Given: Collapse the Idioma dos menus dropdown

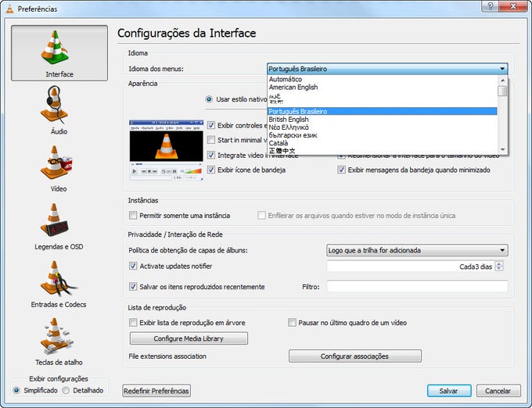Looking at the screenshot, I should coord(502,69).
